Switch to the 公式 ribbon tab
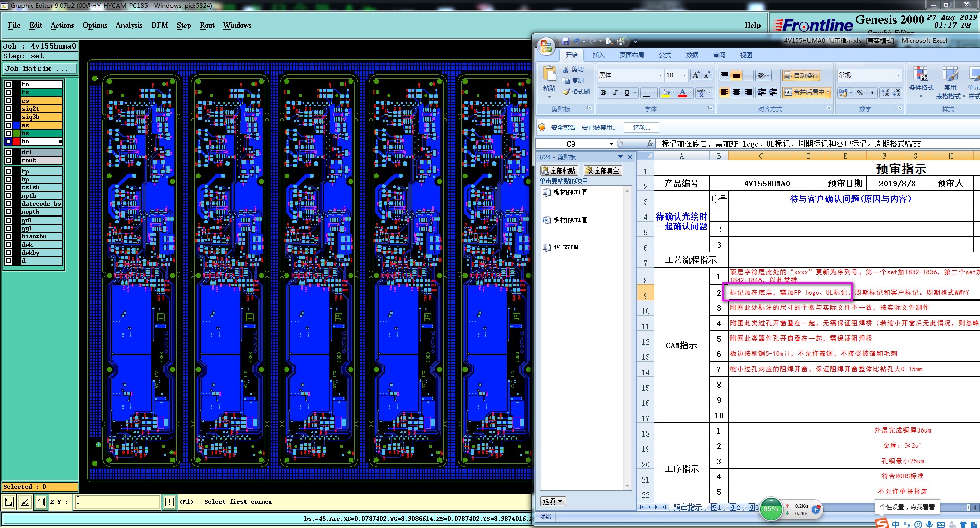The image size is (980, 528). (665, 55)
